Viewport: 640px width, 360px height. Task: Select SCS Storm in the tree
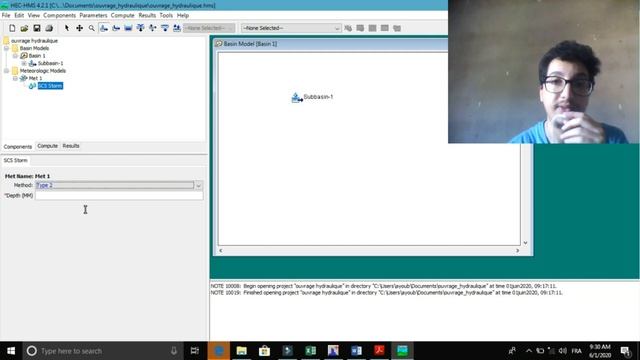click(50, 86)
